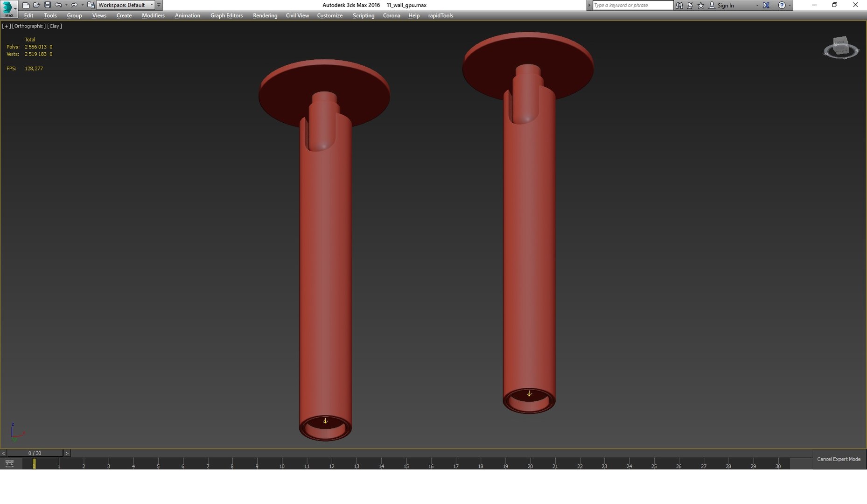The width and height of the screenshot is (867, 504).
Task: Open the Quick Access Toolbar customize arrow
Action: (x=159, y=5)
